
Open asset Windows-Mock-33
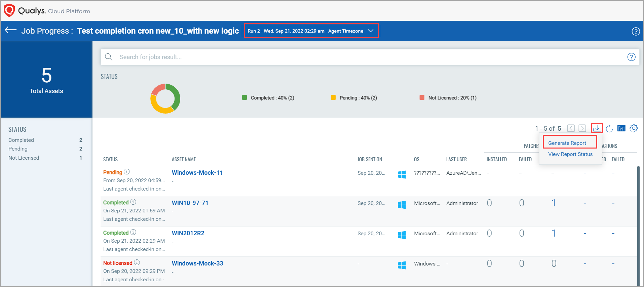point(197,263)
